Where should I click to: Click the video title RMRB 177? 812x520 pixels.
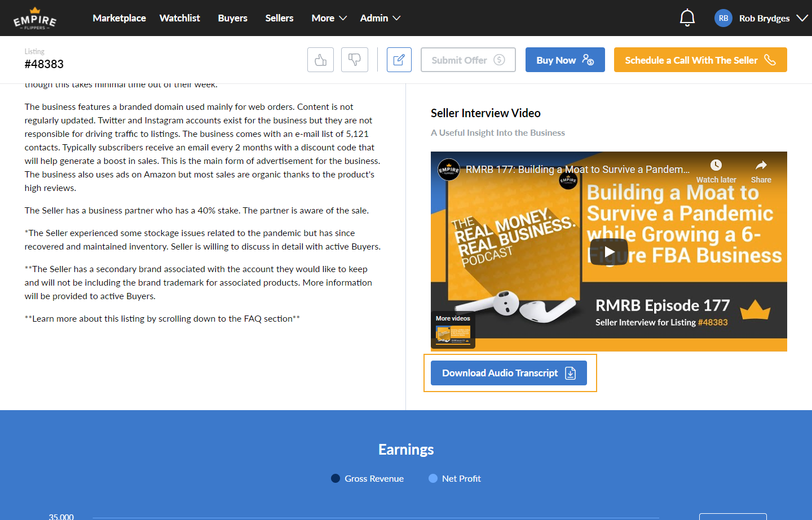(577, 170)
